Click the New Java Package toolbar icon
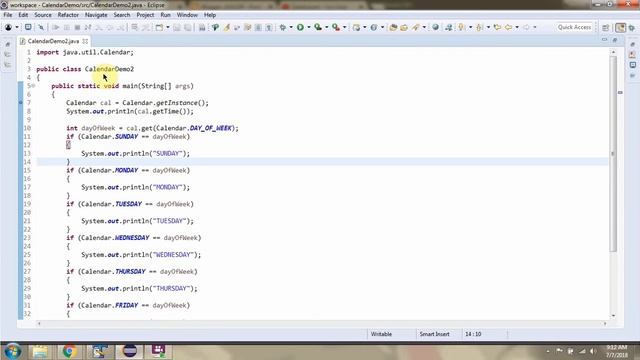Viewport: 640px width, 360px height. 356,27
